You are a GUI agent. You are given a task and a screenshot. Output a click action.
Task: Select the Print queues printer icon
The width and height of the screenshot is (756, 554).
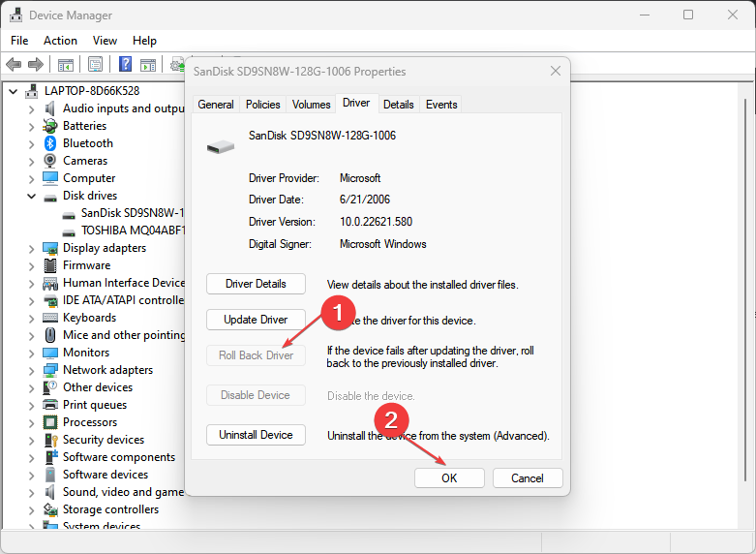(x=50, y=405)
